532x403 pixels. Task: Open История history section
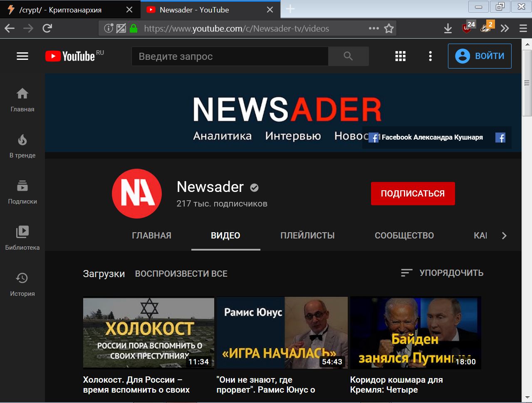pyautogui.click(x=22, y=285)
